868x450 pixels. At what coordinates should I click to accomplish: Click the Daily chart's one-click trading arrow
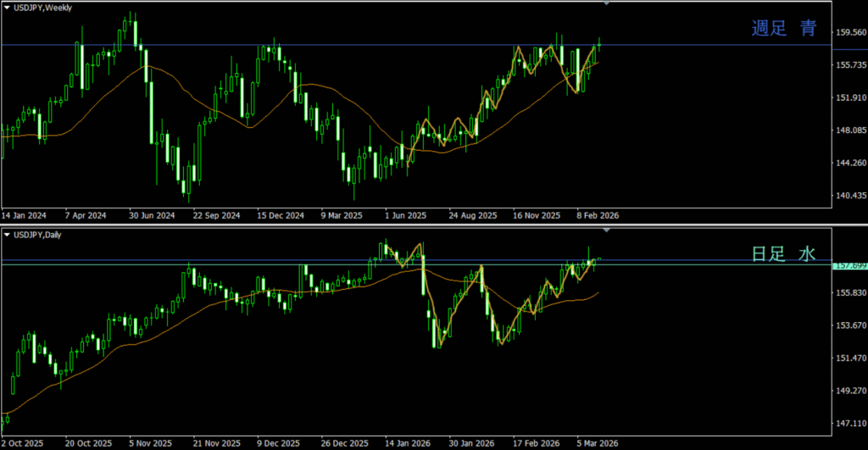tap(7, 234)
